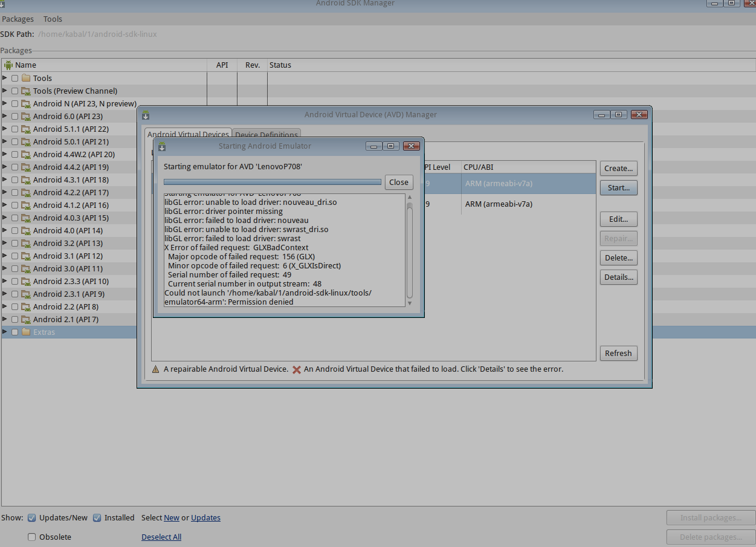Click the Tools folder icon
This screenshot has width=756, height=547.
click(26, 78)
